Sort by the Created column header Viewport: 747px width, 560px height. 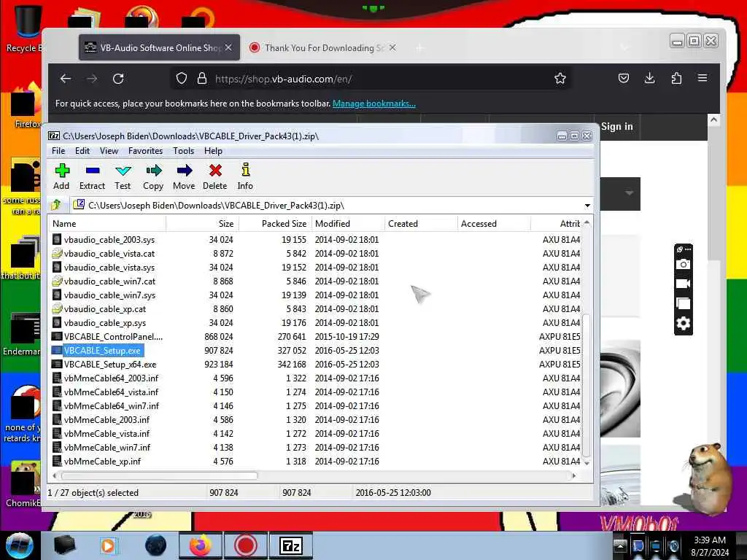click(421, 224)
